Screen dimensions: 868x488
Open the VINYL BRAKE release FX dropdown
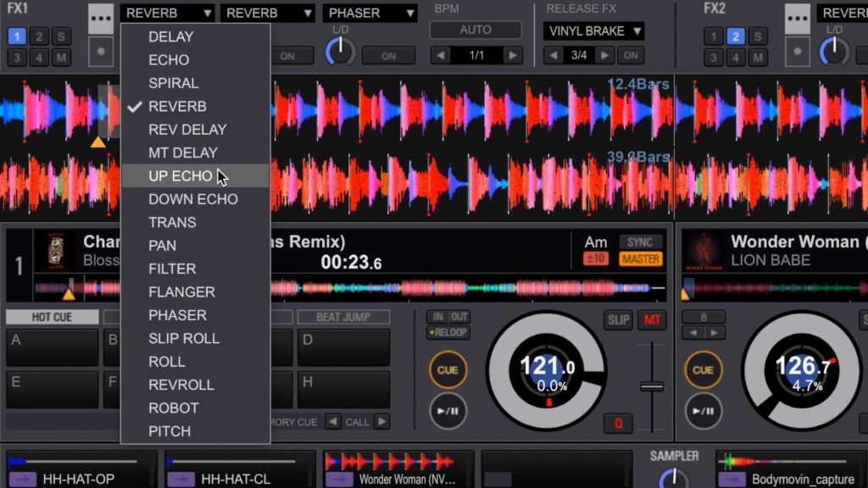point(593,30)
